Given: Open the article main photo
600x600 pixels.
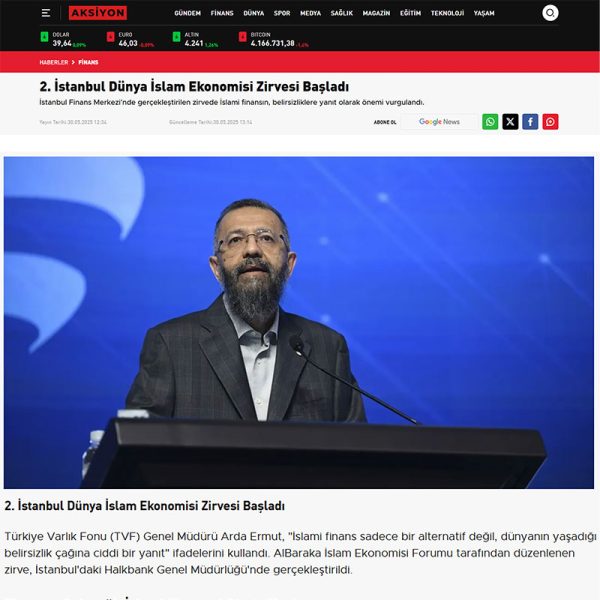Looking at the screenshot, I should point(299,322).
